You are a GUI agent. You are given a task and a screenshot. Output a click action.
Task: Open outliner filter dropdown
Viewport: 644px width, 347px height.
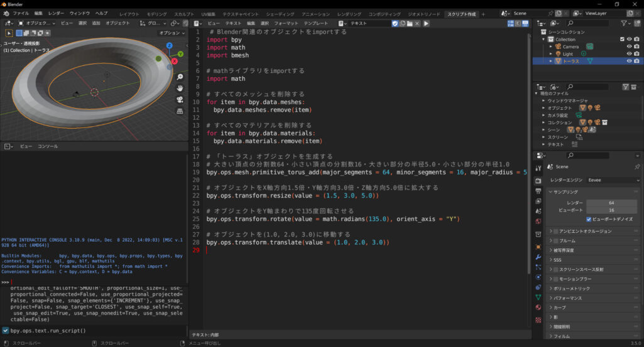[x=625, y=23]
